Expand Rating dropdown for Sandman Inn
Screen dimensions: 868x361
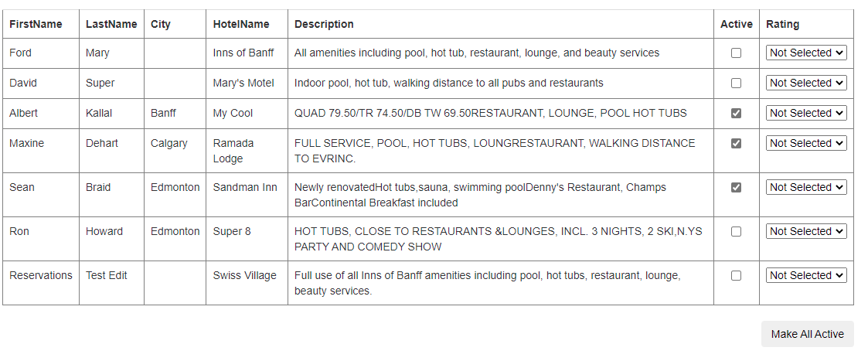pos(806,187)
